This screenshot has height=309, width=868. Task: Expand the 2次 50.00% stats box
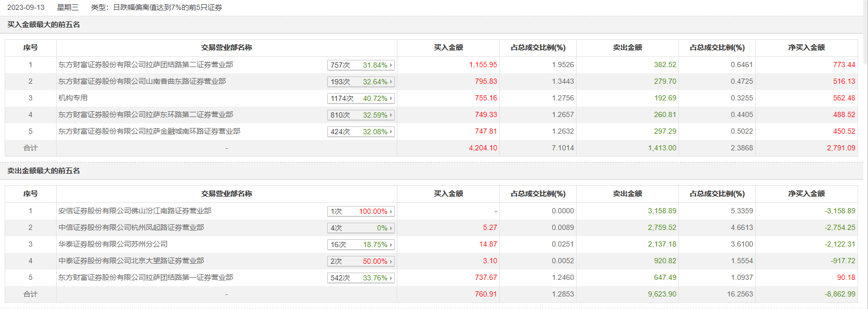[361, 261]
